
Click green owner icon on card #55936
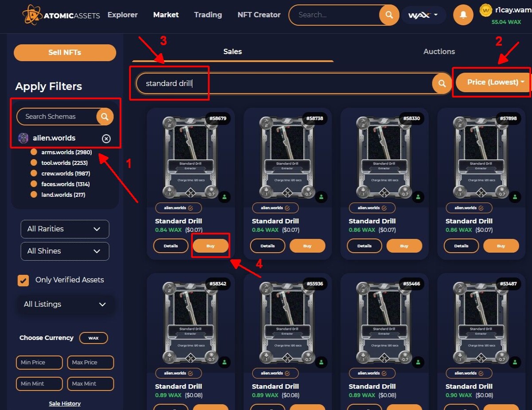[321, 362]
